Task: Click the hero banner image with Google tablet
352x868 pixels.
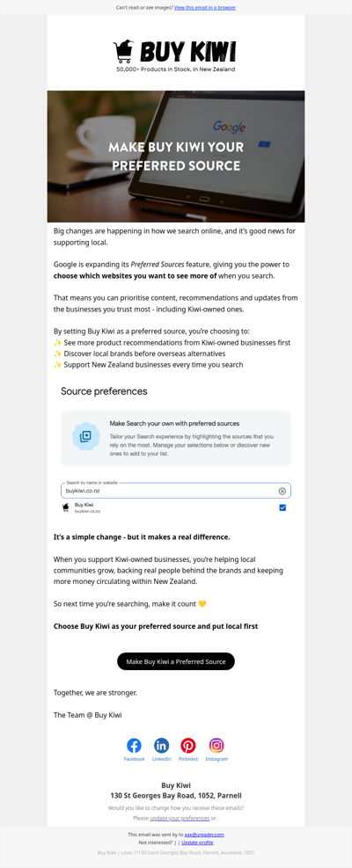Action: (x=176, y=157)
